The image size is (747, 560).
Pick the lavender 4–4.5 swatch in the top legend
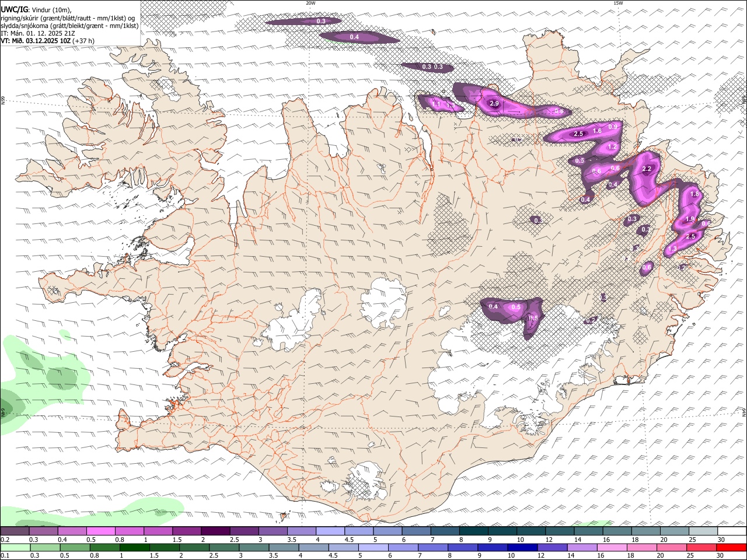[x=330, y=531]
